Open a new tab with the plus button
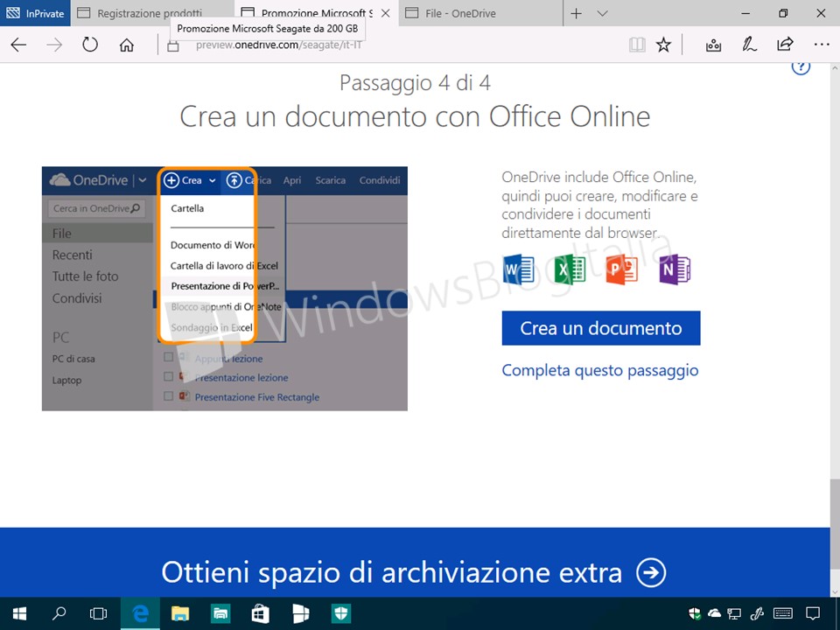The width and height of the screenshot is (840, 630). [x=577, y=13]
